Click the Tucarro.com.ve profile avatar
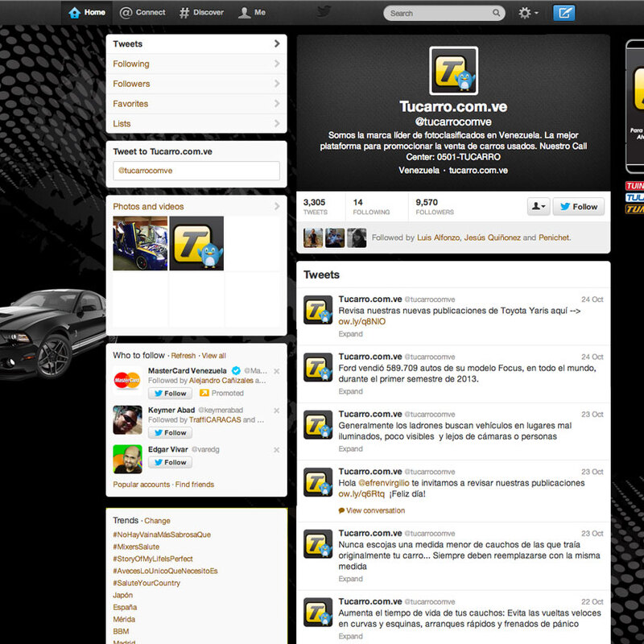 pyautogui.click(x=453, y=71)
